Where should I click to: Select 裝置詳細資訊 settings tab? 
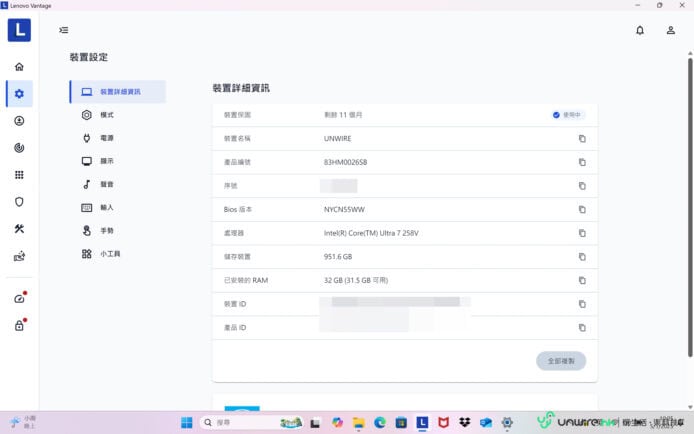(x=118, y=92)
